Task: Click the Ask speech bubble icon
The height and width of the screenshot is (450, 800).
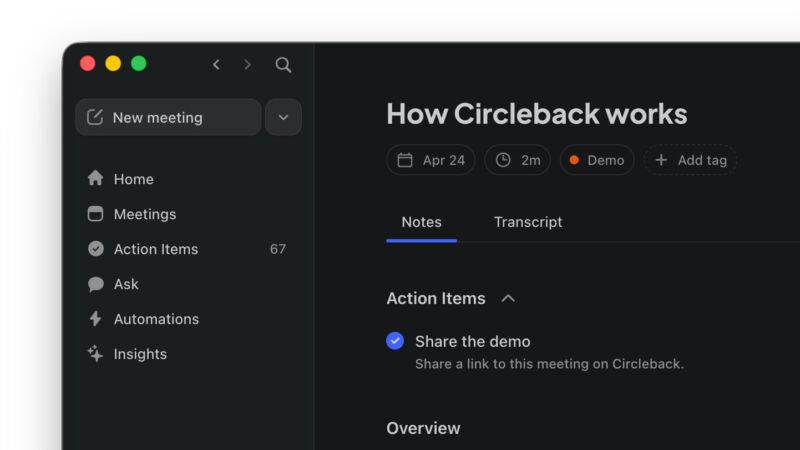Action: (96, 284)
